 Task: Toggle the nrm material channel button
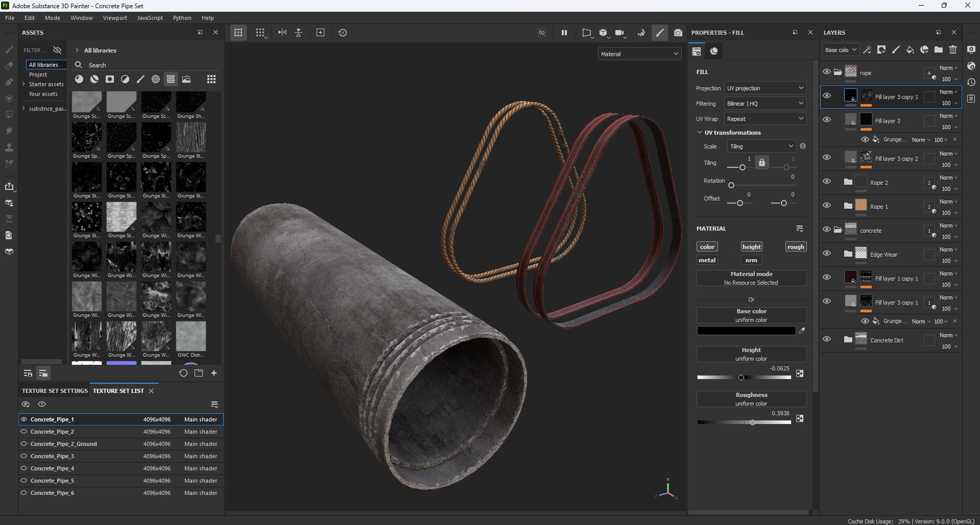pyautogui.click(x=751, y=260)
